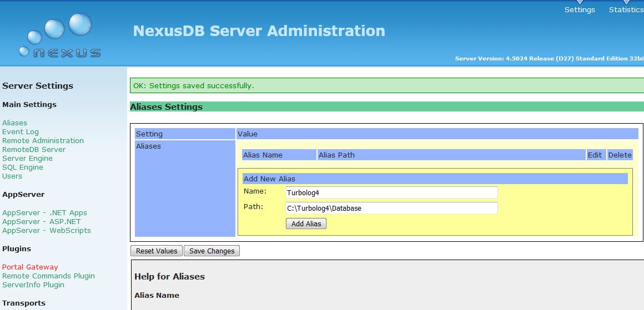This screenshot has width=644, height=310.
Task: Click the Alias Name column header
Action: click(279, 155)
